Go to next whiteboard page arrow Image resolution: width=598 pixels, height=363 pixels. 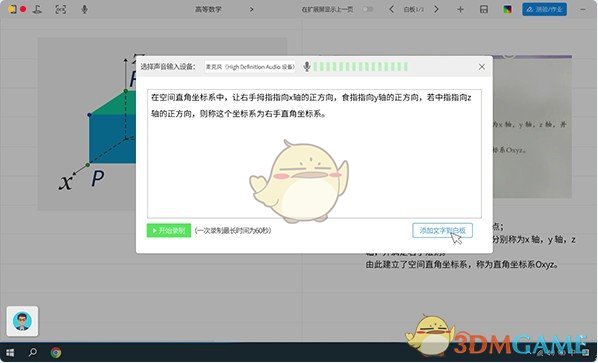tap(436, 9)
